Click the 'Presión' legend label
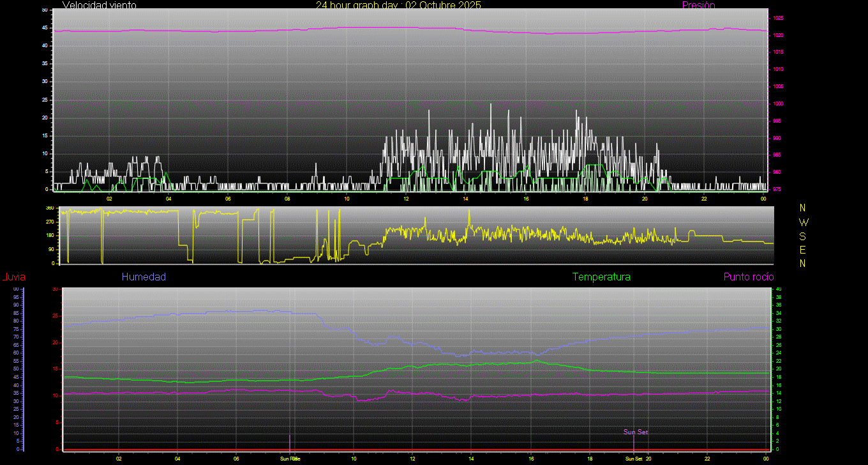The width and height of the screenshot is (868, 465). (698, 5)
